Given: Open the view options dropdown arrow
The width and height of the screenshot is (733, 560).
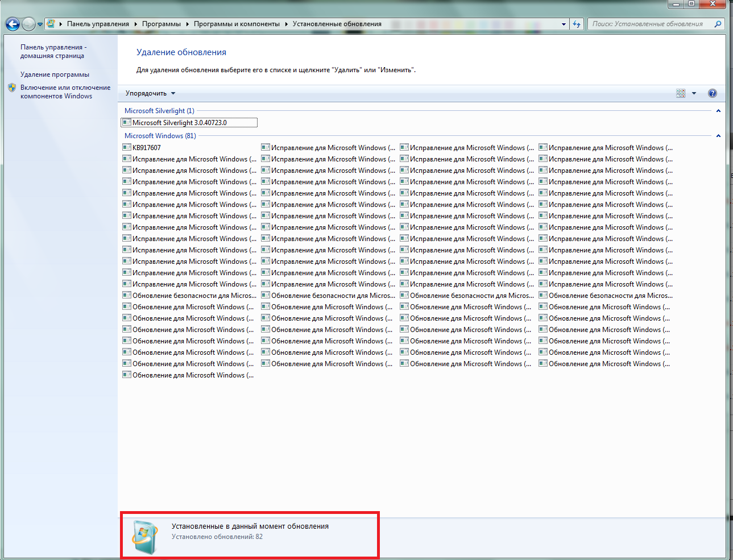Looking at the screenshot, I should (x=694, y=93).
